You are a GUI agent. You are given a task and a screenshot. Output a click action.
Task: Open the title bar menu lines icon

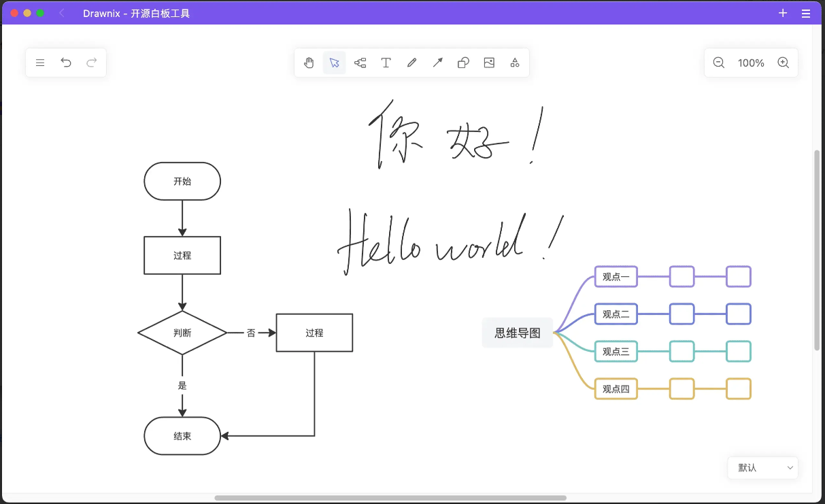click(806, 13)
